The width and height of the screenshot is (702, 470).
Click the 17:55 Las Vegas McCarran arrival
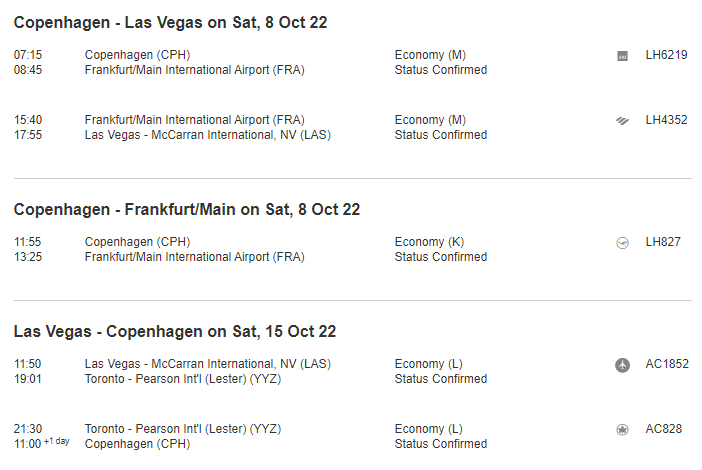point(207,135)
